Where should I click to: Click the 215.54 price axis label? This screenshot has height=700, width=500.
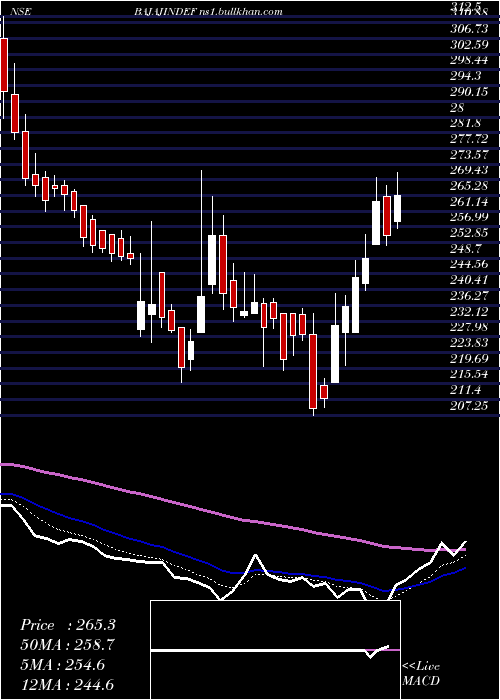click(x=471, y=374)
